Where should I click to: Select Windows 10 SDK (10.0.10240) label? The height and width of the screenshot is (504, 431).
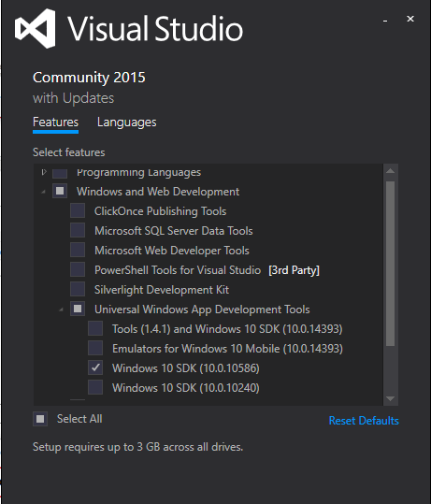tap(186, 388)
